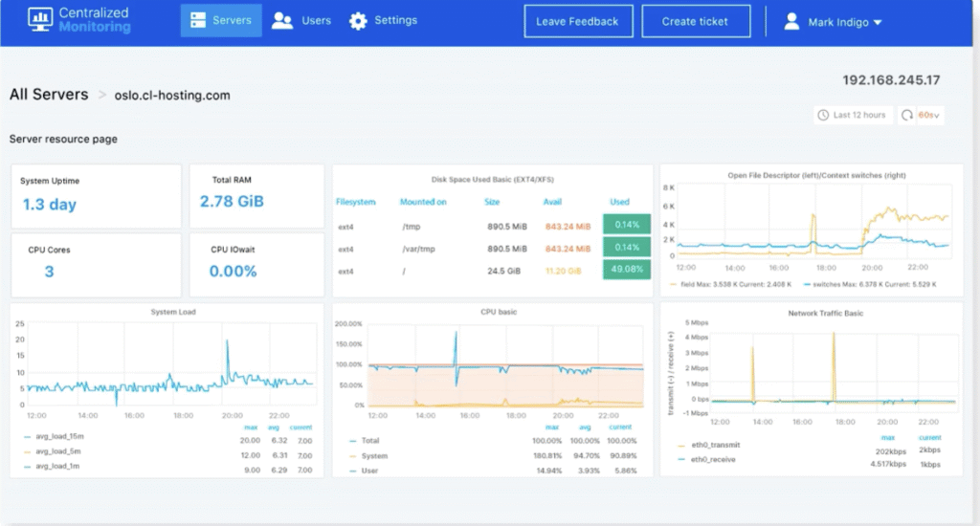The height and width of the screenshot is (526, 980).
Task: Toggle the eth0_transmit series in legend
Action: [718, 445]
